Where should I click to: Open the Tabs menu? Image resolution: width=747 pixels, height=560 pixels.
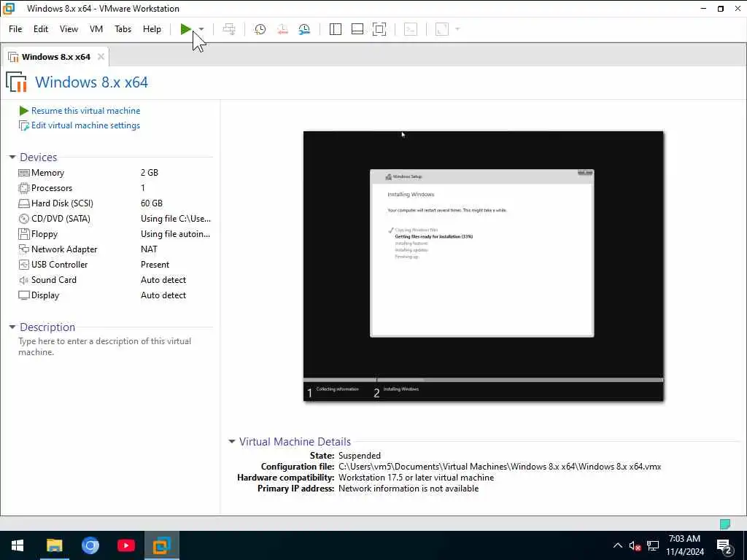click(123, 29)
